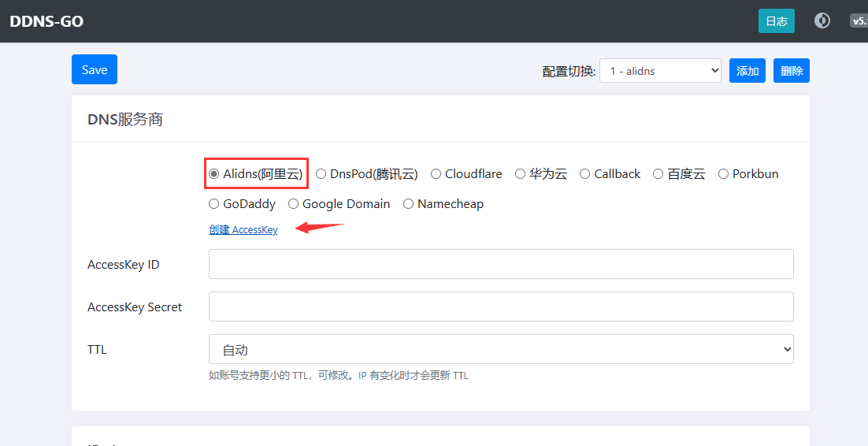Click the Save button

coord(94,69)
